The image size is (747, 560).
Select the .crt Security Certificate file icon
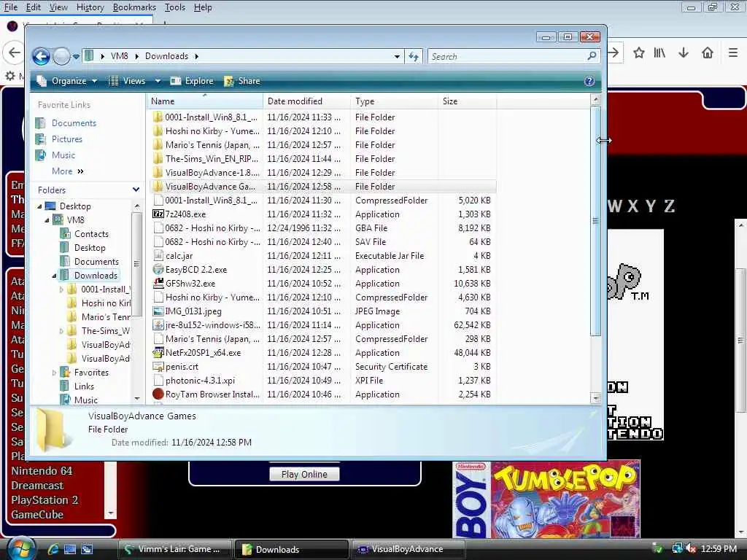point(158,367)
